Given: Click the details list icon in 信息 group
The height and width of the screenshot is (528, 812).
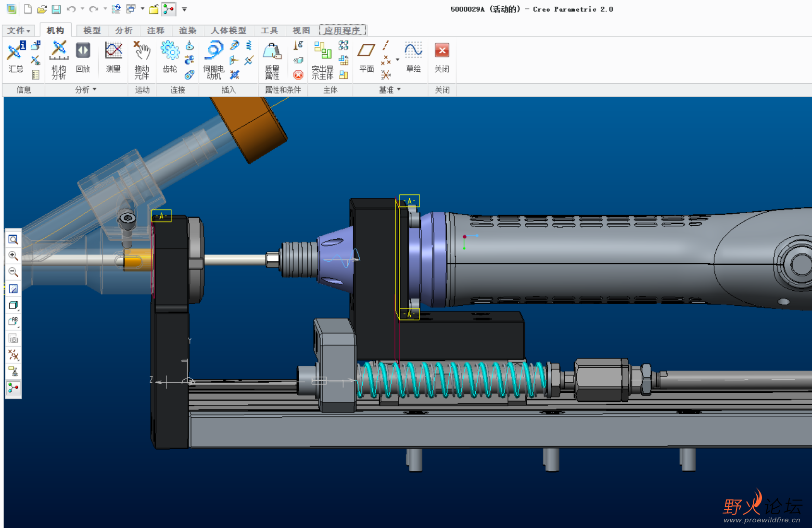Looking at the screenshot, I should [x=36, y=75].
